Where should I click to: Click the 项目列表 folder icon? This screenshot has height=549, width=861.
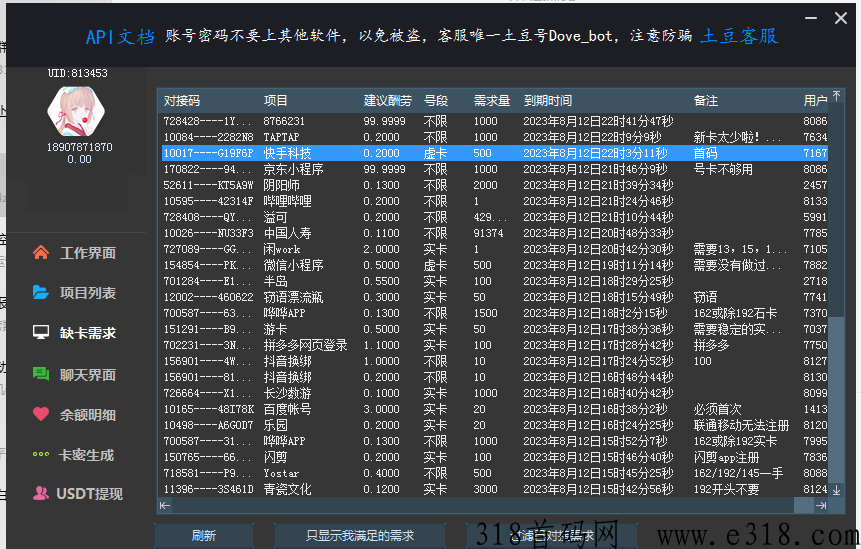pyautogui.click(x=41, y=293)
